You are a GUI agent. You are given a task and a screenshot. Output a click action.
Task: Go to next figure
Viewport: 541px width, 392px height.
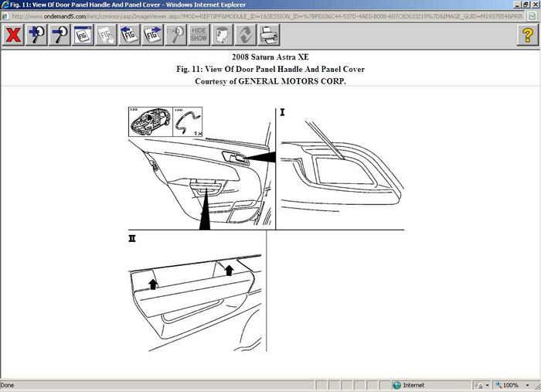[152, 35]
